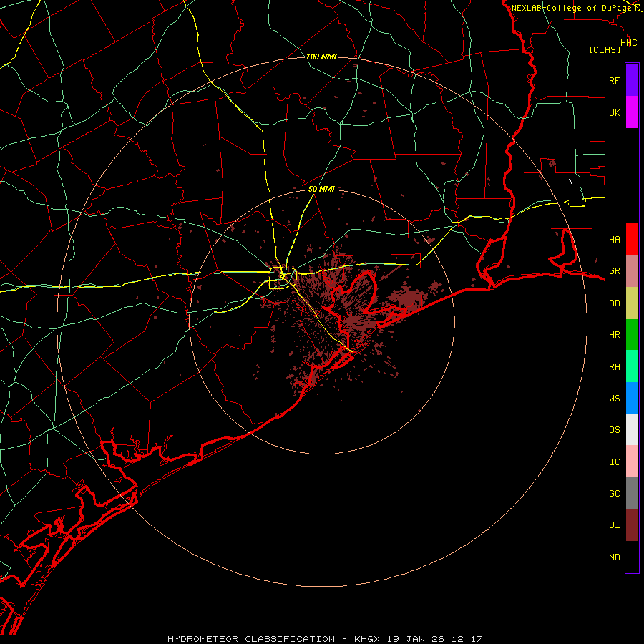Click the "KHGX" station identifier
The height and width of the screenshot is (644, 644).
pyautogui.click(x=367, y=639)
